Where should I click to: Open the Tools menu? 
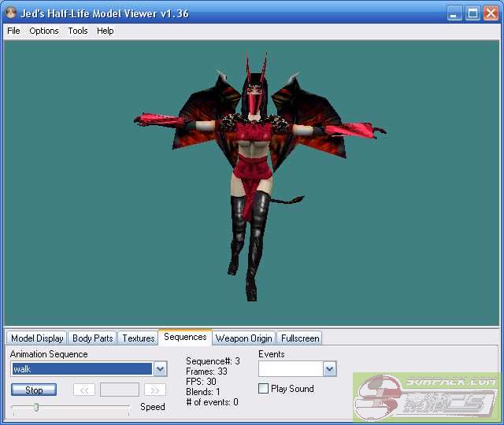coord(78,31)
